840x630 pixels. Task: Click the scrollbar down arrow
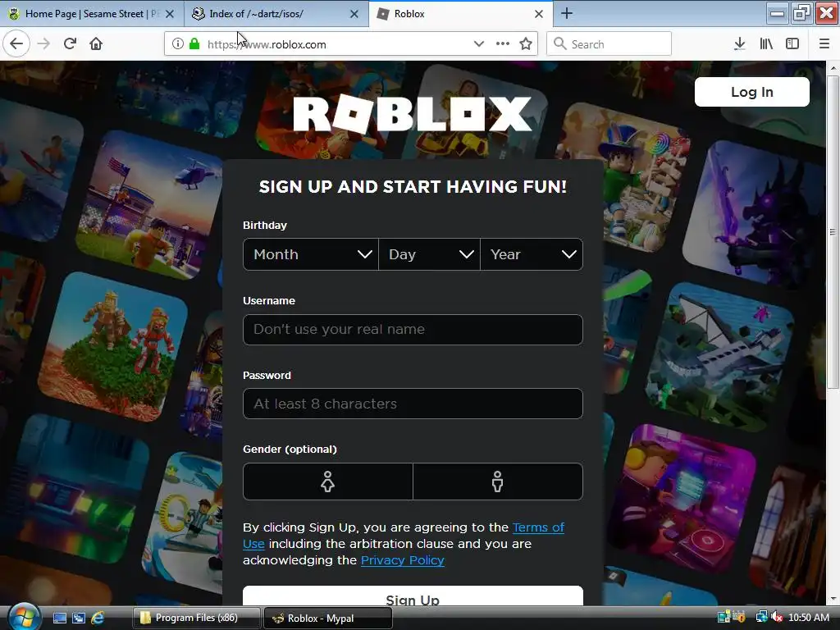click(x=832, y=599)
